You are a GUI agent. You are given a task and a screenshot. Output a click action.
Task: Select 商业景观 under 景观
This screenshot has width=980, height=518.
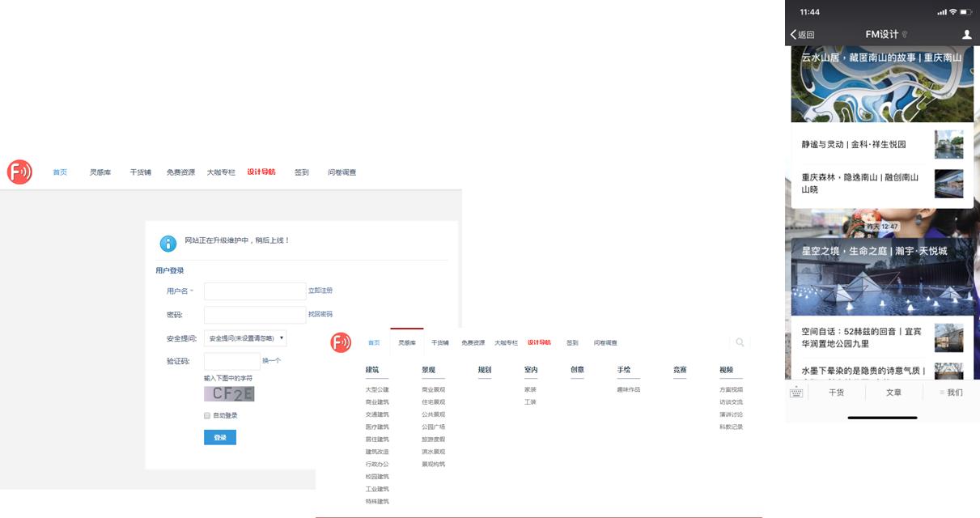434,389
